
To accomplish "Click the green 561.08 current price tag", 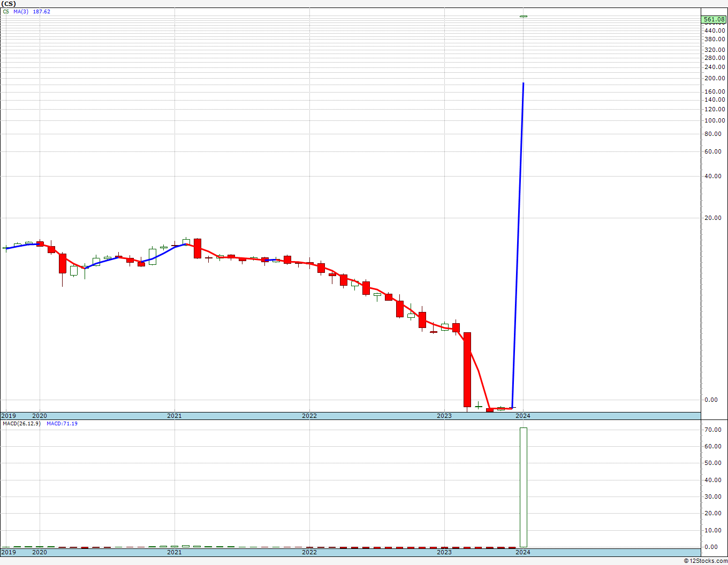I will (714, 20).
